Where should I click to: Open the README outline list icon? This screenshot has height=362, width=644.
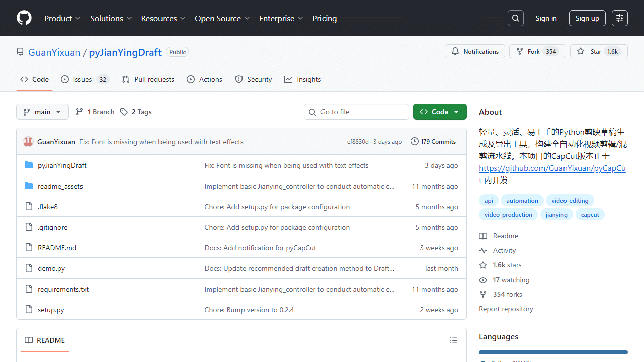[454, 340]
